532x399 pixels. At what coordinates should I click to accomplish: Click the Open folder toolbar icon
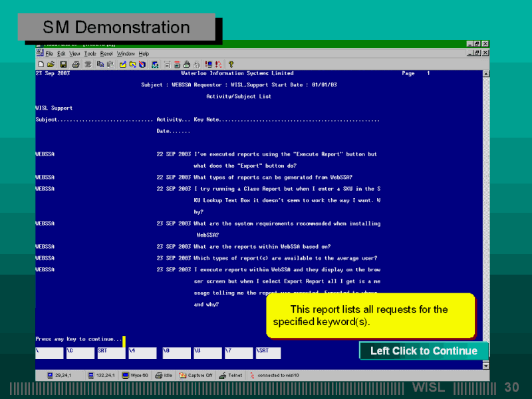51,65
